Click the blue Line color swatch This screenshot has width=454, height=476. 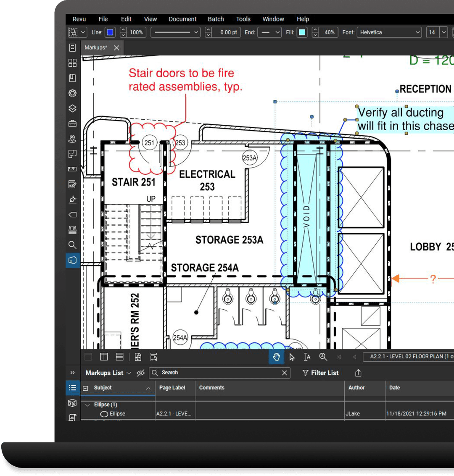110,32
